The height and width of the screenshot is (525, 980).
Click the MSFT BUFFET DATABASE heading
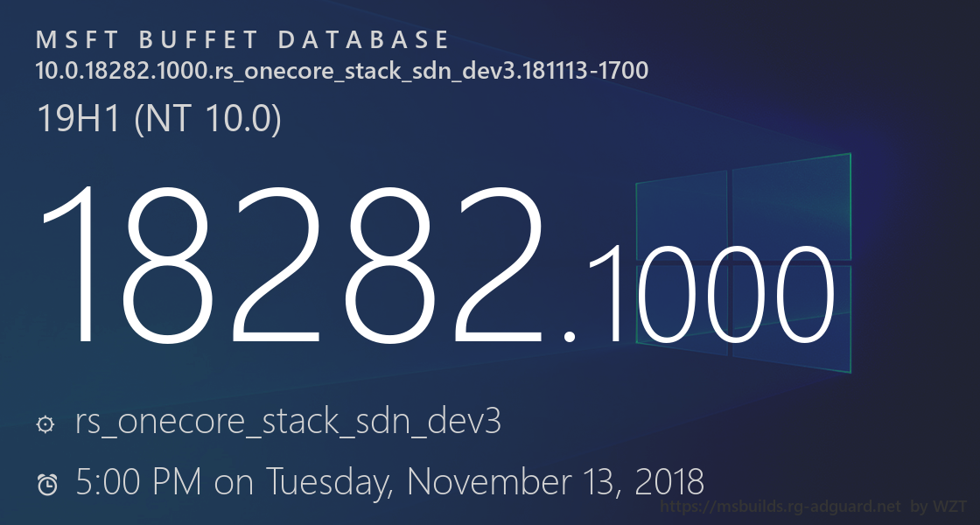243,40
